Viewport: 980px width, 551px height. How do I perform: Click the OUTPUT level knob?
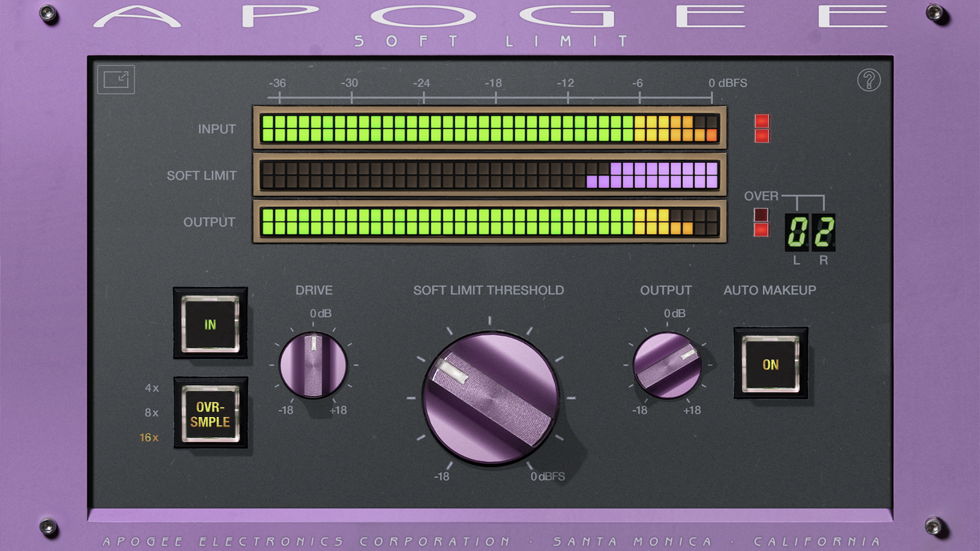coord(667,365)
